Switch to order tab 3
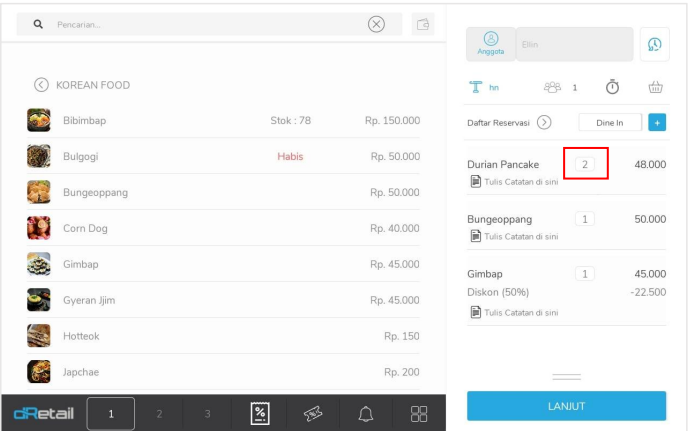The width and height of the screenshot is (689, 431). [x=207, y=413]
